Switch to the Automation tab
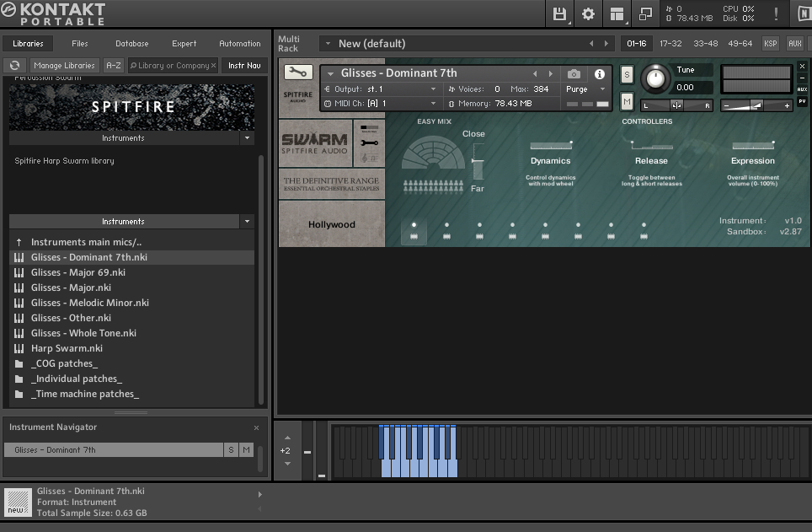The height and width of the screenshot is (532, 812). [240, 44]
